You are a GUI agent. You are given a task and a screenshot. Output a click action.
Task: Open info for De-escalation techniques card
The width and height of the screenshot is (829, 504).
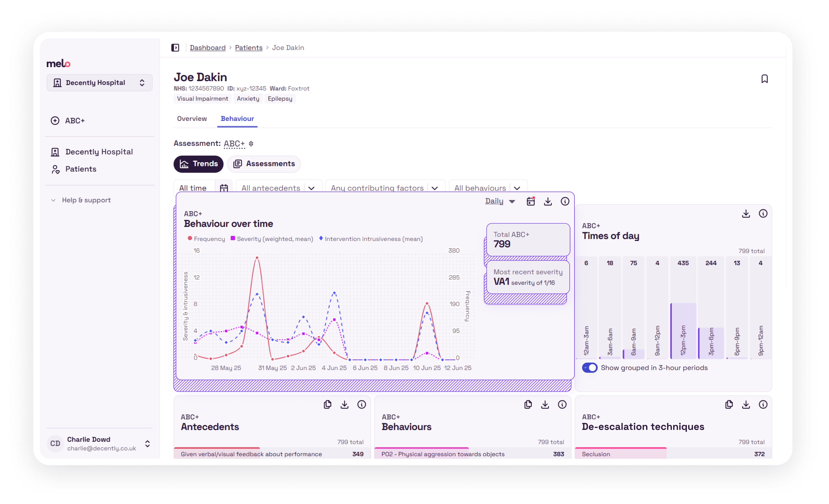click(763, 404)
